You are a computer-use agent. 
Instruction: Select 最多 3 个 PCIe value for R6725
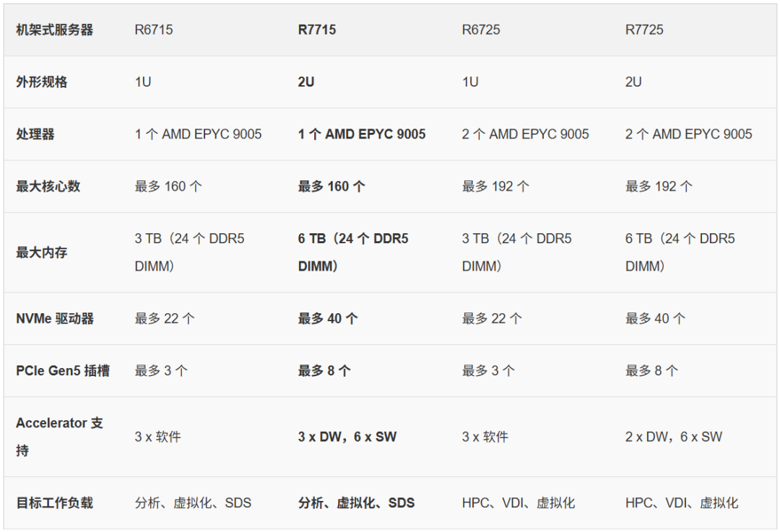488,371
